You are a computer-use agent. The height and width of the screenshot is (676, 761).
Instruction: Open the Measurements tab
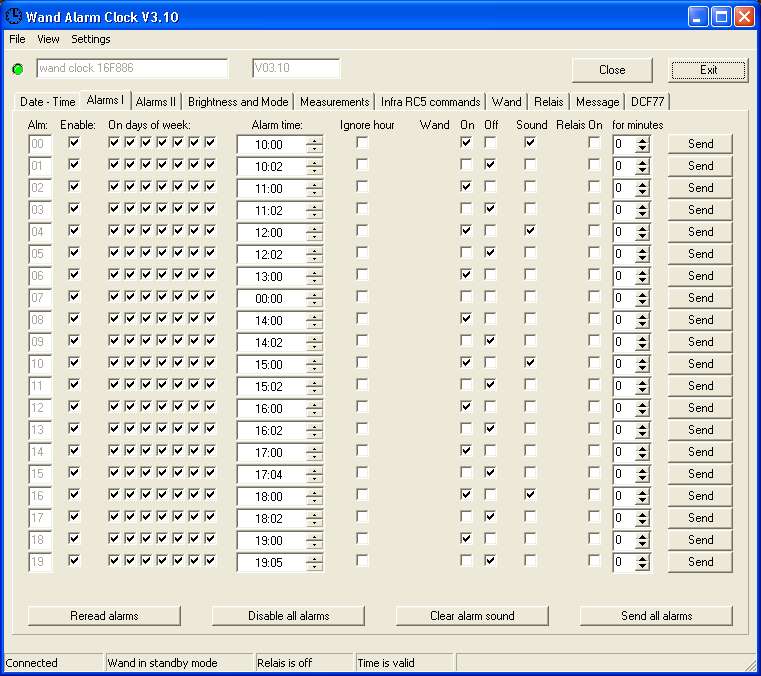334,102
